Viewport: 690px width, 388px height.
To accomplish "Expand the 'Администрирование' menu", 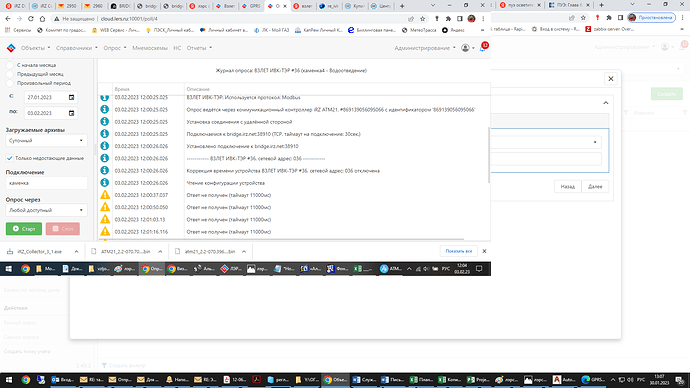I will 425,48.
